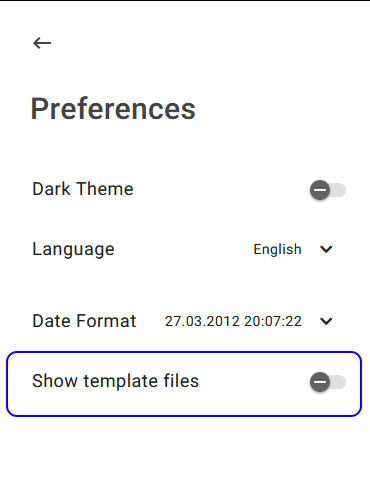Select the Date Format preference row
The width and height of the screenshot is (370, 478).
click(184, 321)
